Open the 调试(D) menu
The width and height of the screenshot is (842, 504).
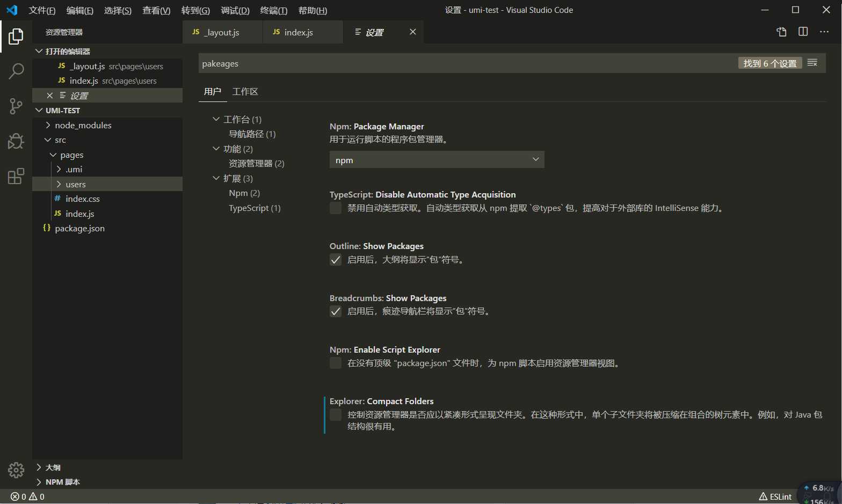[x=235, y=10]
